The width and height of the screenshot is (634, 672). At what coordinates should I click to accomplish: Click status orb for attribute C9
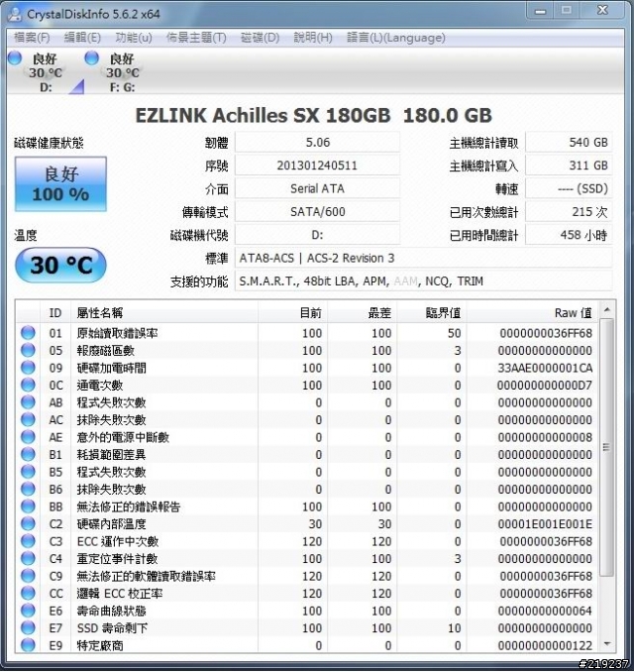click(28, 576)
